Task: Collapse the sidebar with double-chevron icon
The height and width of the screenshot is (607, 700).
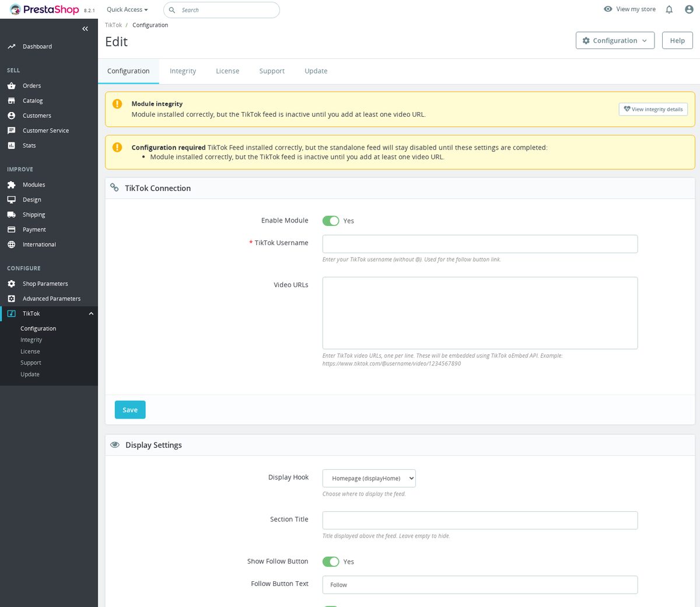Action: [x=85, y=29]
